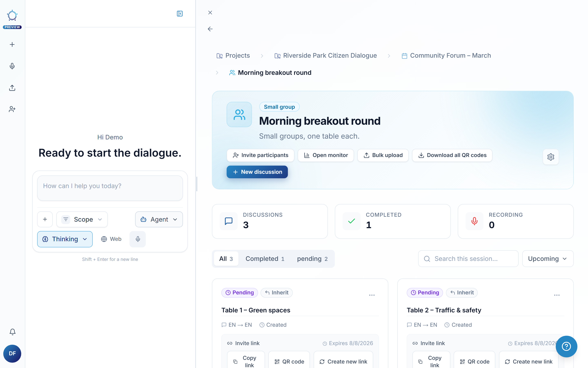Click the Small group session icon tile
588x368 pixels.
[239, 114]
